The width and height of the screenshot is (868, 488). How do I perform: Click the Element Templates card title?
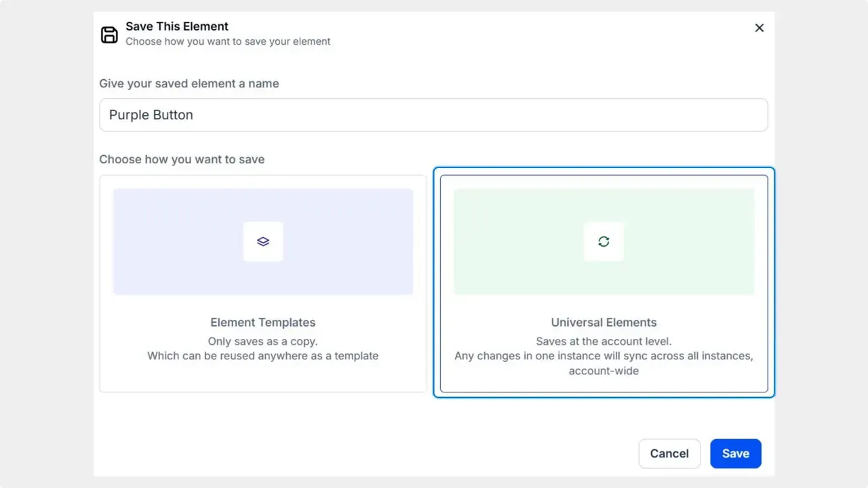pyautogui.click(x=263, y=322)
